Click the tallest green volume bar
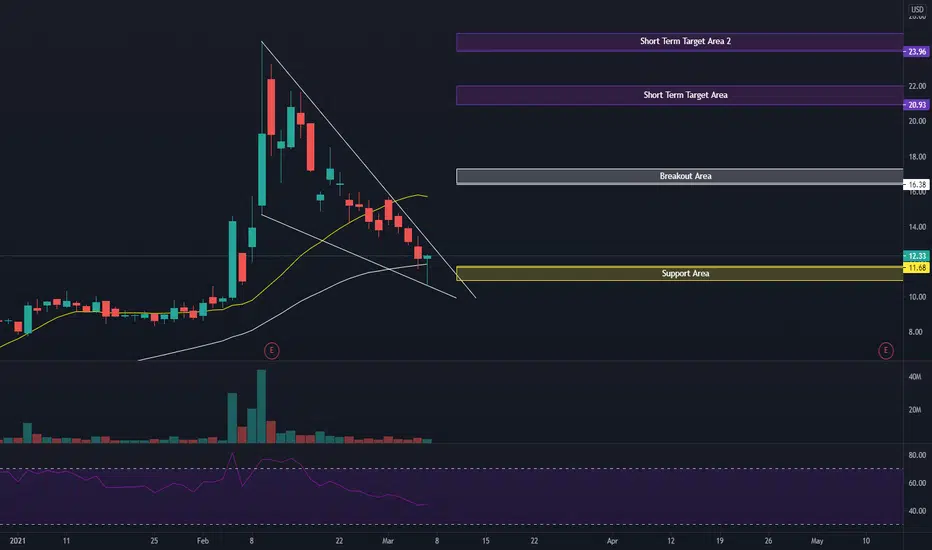Image resolution: width=932 pixels, height=550 pixels. coord(262,407)
